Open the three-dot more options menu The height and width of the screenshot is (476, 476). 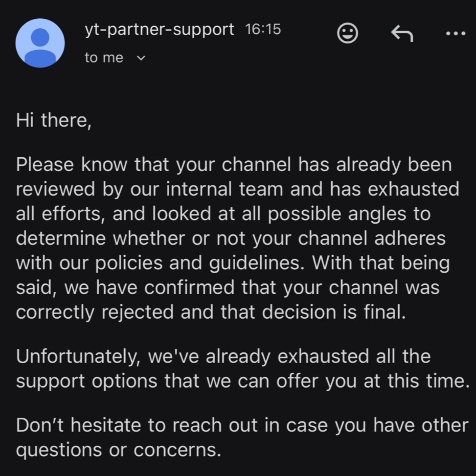tap(456, 34)
